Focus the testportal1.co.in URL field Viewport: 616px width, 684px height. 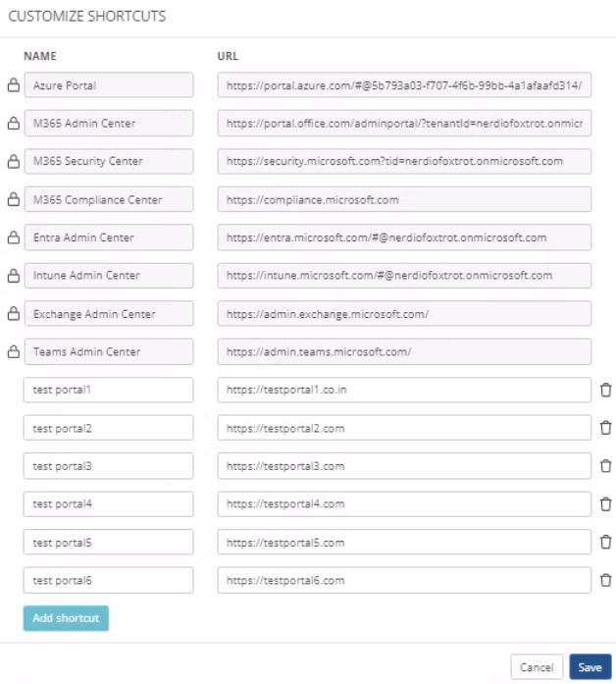point(404,390)
